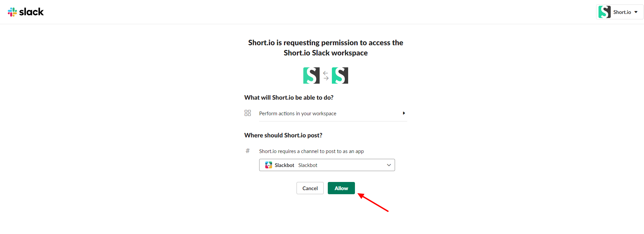Click the hash channel icon
644x234 pixels.
pyautogui.click(x=248, y=151)
